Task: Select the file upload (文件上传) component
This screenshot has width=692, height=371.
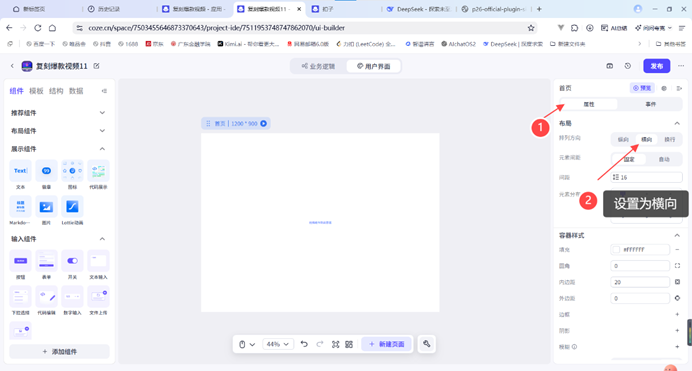Action: (98, 296)
